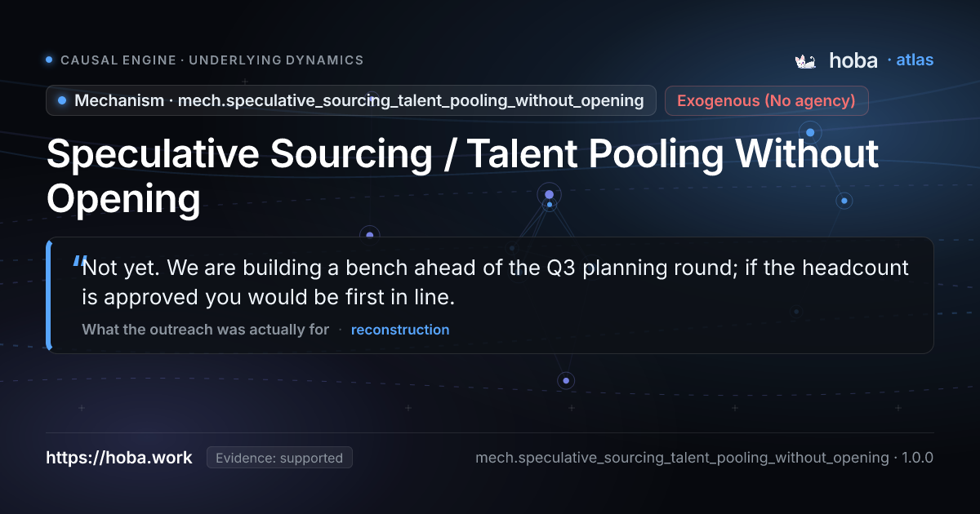Screen dimensions: 980x514
Task: Click the blue dot in the Mechanism badge
Action: (62, 100)
